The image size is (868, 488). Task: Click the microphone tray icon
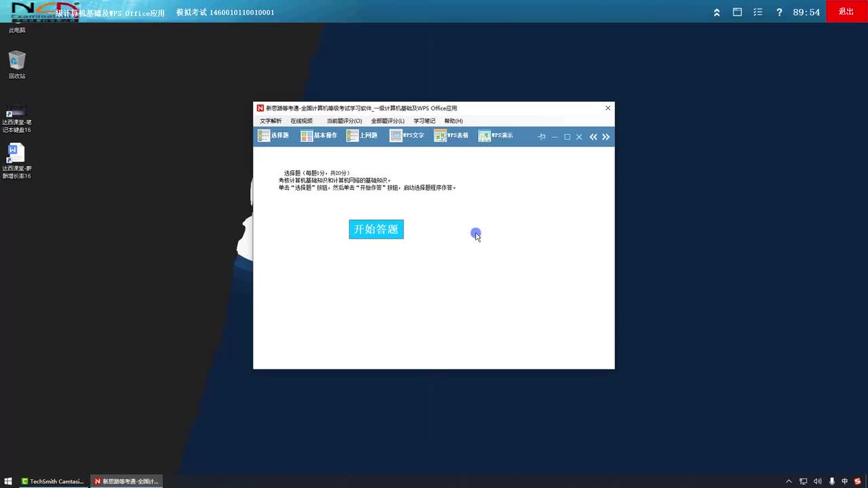(x=831, y=481)
